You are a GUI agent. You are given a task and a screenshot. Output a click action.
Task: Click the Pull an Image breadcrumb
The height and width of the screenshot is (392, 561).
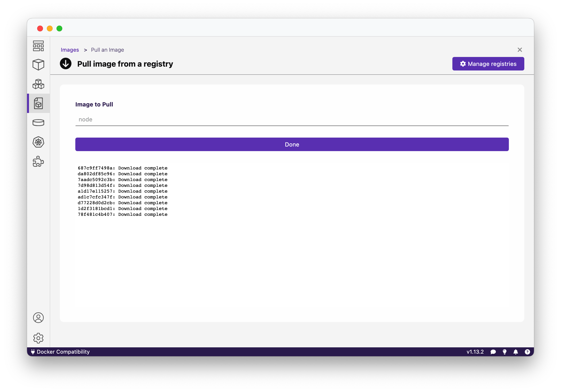click(x=107, y=50)
